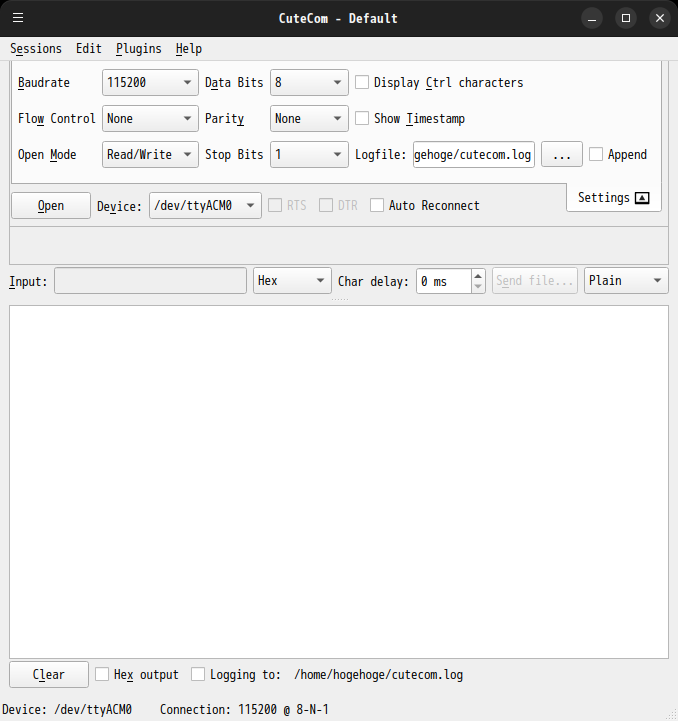This screenshot has height=721, width=678.
Task: Minimize the CuteCom window
Action: [592, 18]
